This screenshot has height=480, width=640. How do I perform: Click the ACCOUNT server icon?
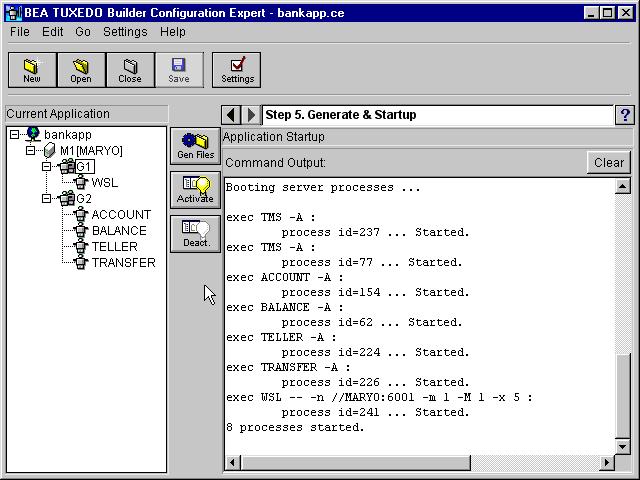coord(81,214)
